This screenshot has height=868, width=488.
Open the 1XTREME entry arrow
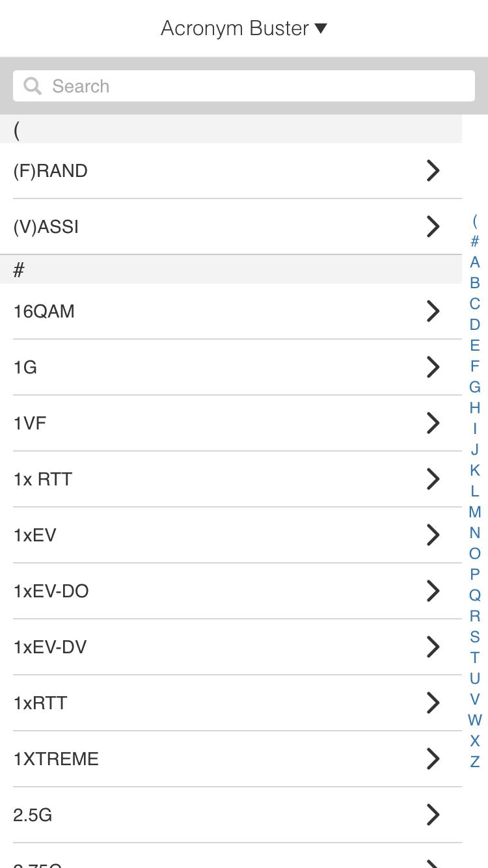(433, 759)
